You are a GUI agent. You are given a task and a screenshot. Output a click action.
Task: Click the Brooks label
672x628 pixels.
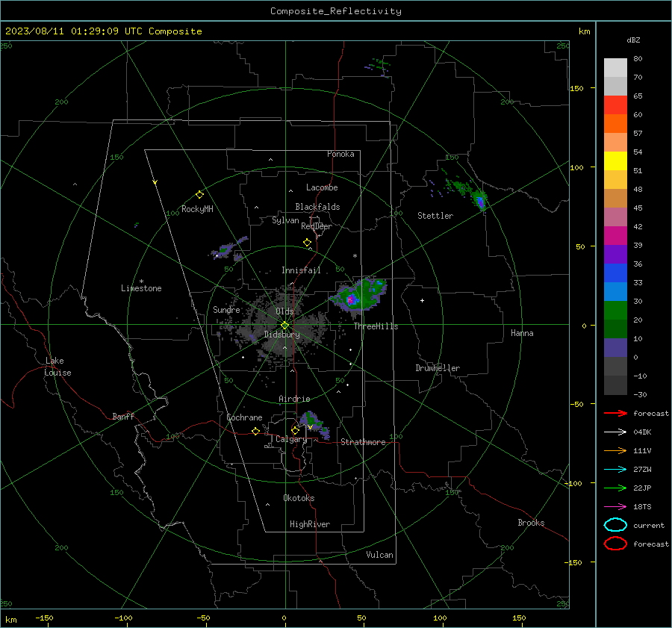pyautogui.click(x=531, y=523)
